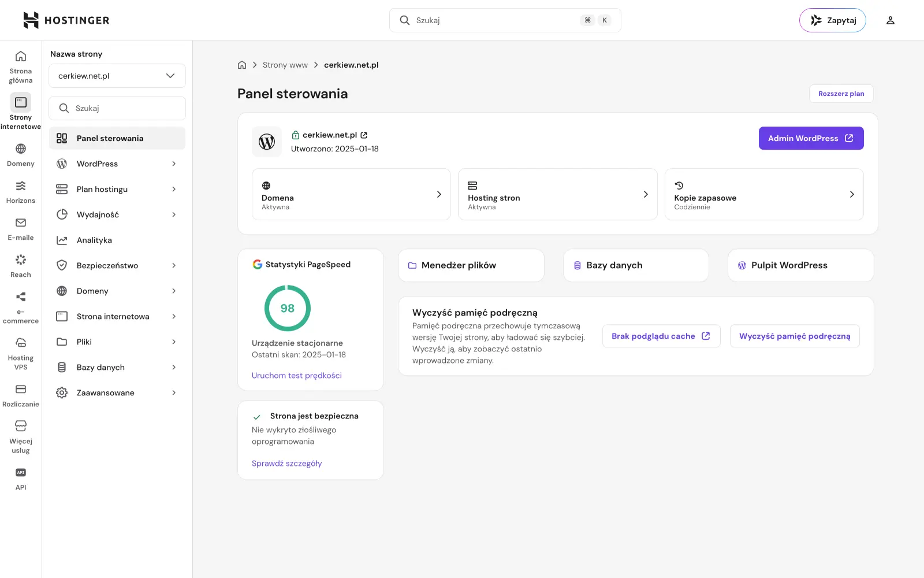
Task: Click the Brak podglądu cache button
Action: click(x=661, y=336)
